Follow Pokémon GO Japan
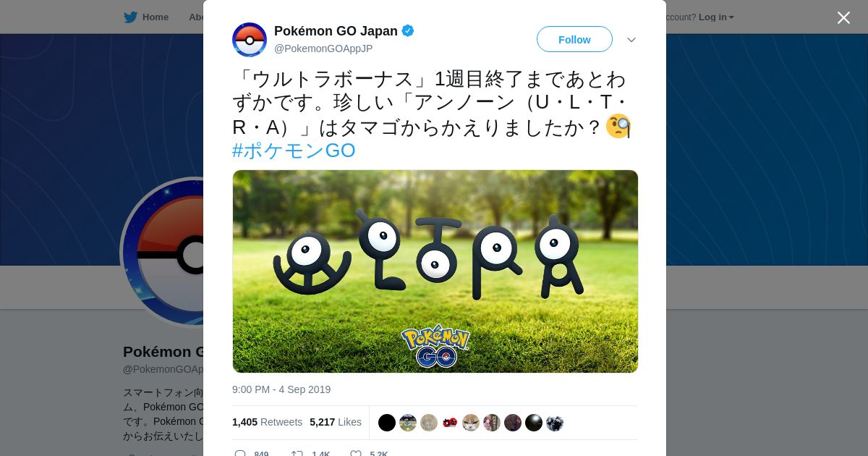The width and height of the screenshot is (868, 456). [574, 39]
